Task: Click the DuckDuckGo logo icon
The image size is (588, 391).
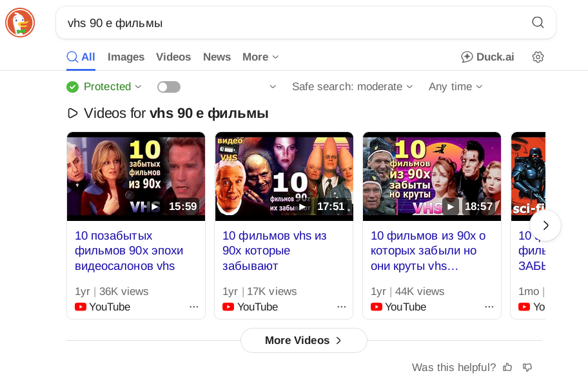Action: pos(20,23)
